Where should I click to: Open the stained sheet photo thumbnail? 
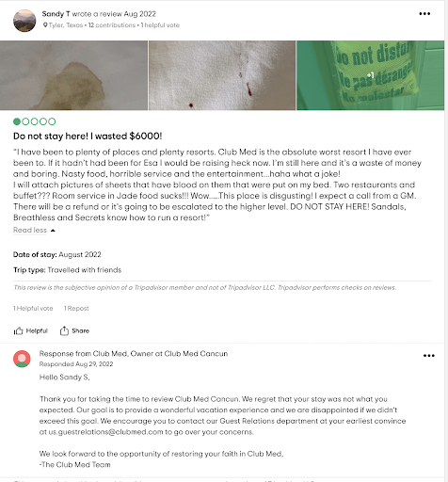tap(73, 75)
